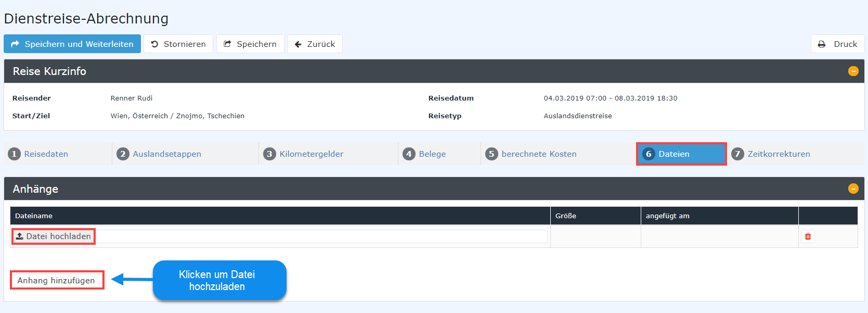Click Auslandsdienstreise travel type value
868x313 pixels.
pos(578,116)
